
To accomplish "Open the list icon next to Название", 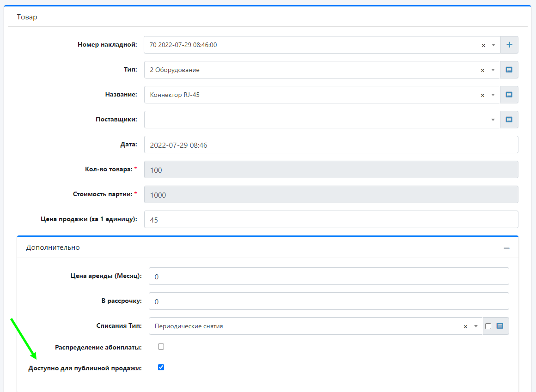I will click(x=509, y=95).
